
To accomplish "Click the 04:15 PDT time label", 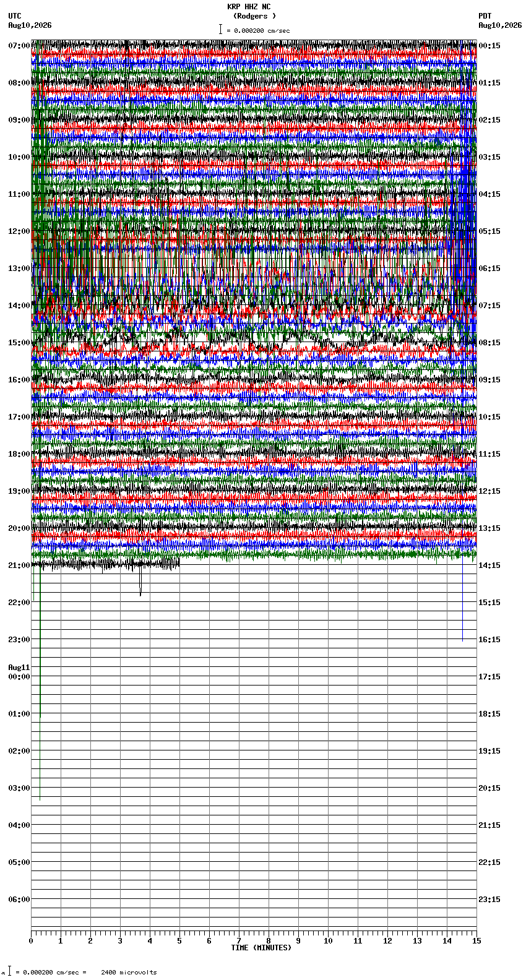I will pyautogui.click(x=489, y=194).
